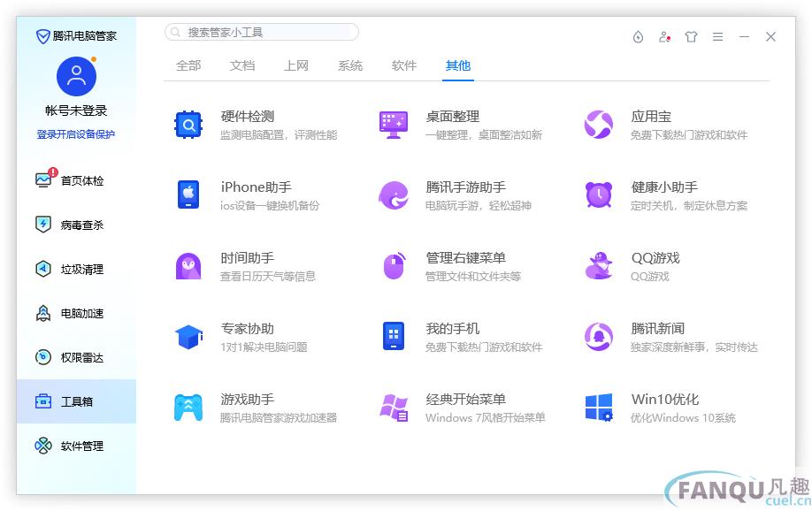Open the 专家协助 graduation cap icon
Image resolution: width=812 pixels, height=511 pixels.
pyautogui.click(x=188, y=337)
